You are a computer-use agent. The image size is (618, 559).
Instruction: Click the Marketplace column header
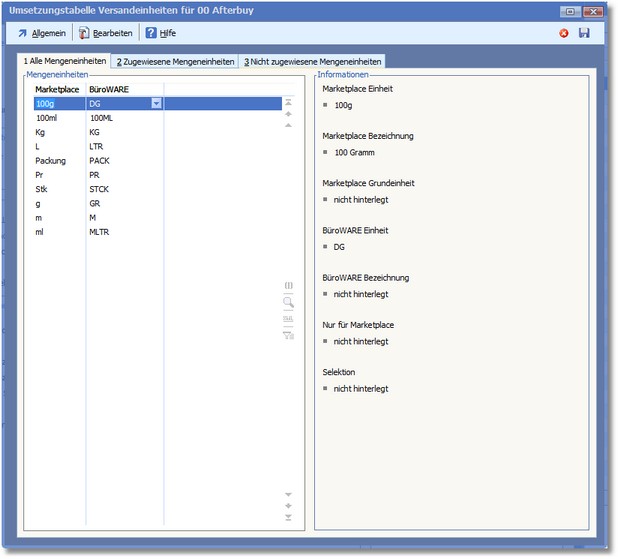click(57, 89)
